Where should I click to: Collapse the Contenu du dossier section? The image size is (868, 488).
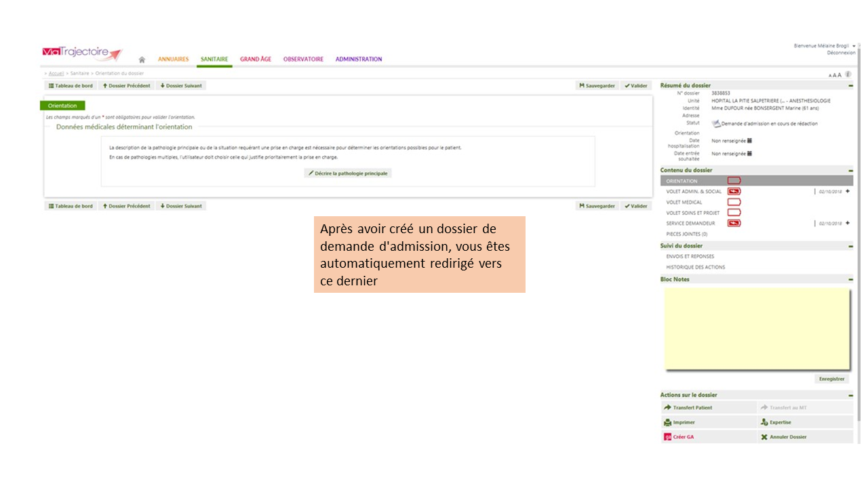850,171
